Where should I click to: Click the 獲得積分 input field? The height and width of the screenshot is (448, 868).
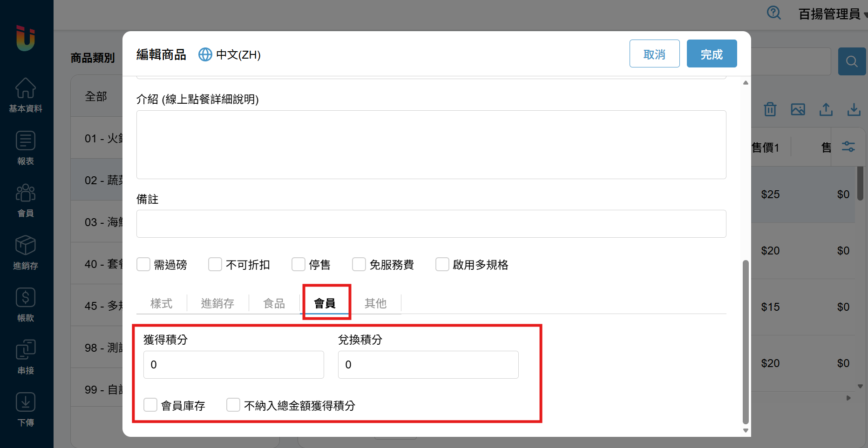233,365
